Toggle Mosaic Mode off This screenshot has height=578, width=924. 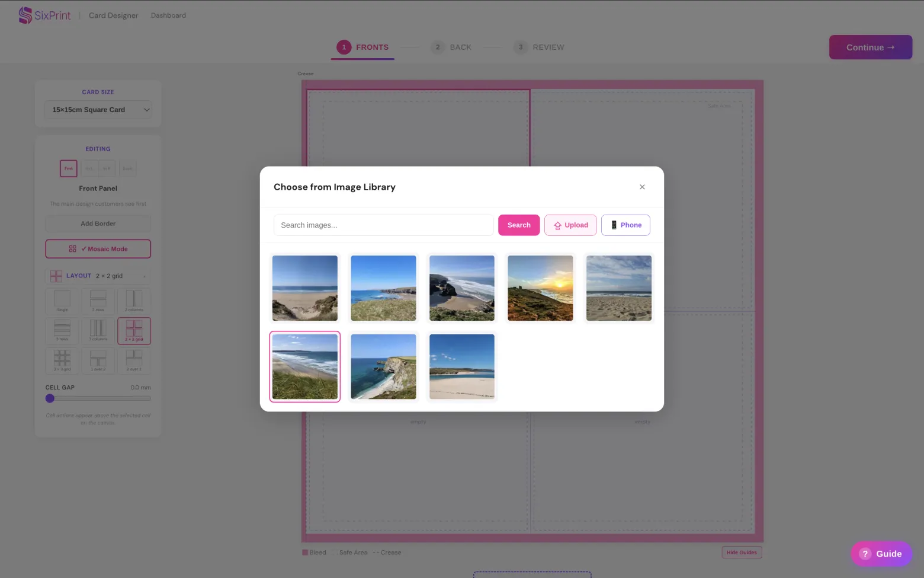coord(98,249)
